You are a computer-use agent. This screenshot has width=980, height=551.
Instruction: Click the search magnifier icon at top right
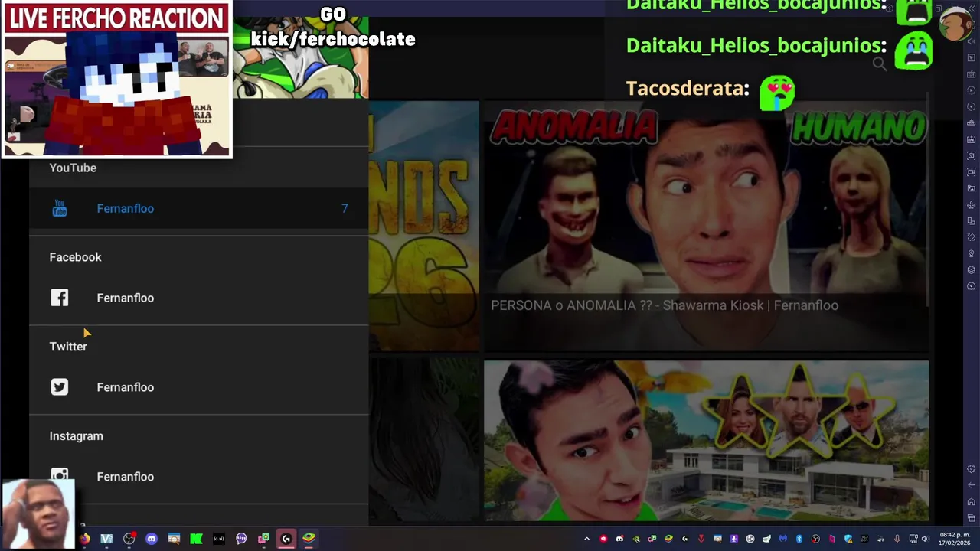880,64
